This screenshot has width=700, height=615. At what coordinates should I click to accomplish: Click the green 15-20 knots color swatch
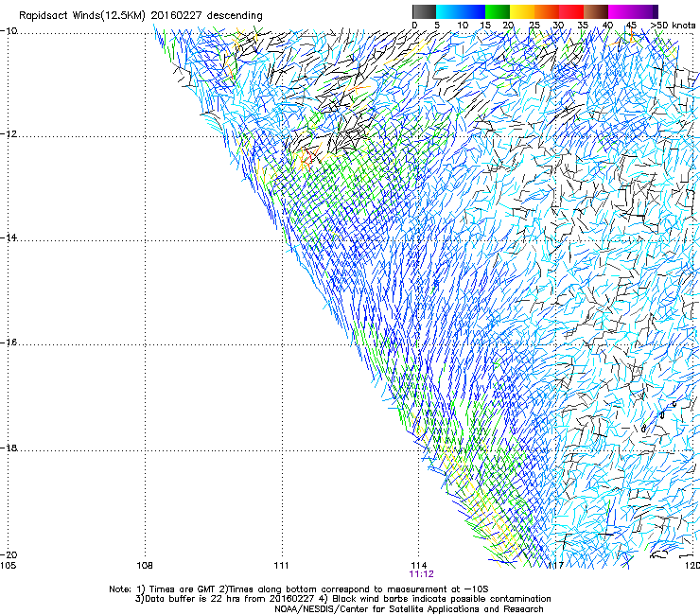point(498,11)
